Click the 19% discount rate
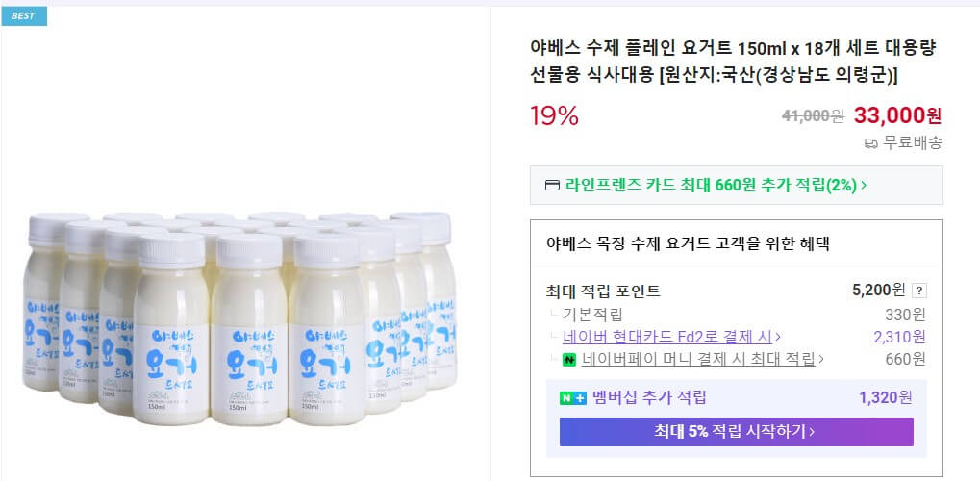 click(x=554, y=116)
